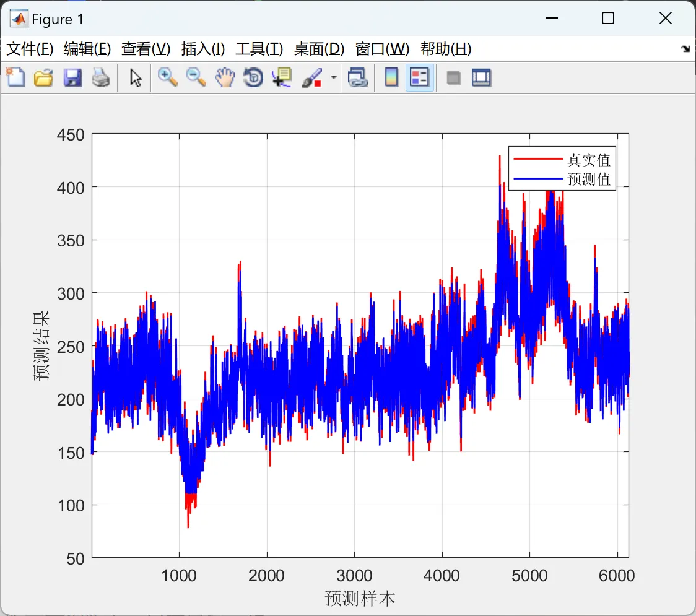Screen dimensions: 696x616
Task: Toggle the Insert Legend toolbar button
Action: tap(419, 77)
